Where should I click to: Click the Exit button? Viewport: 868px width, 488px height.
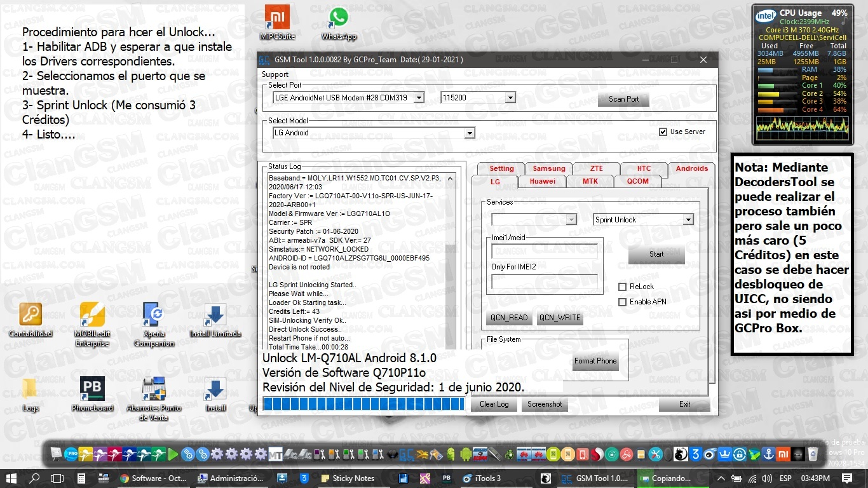[x=684, y=404]
